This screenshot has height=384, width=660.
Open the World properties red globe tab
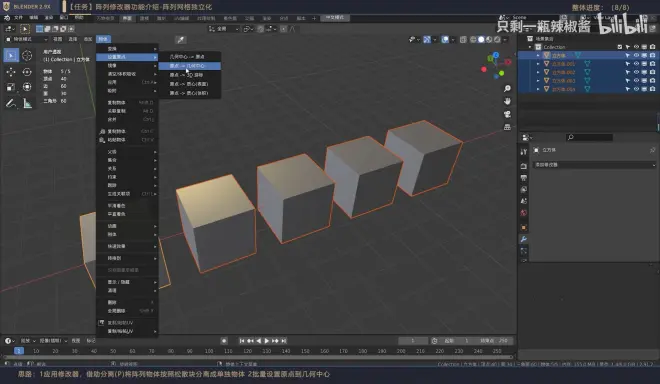coord(524,213)
